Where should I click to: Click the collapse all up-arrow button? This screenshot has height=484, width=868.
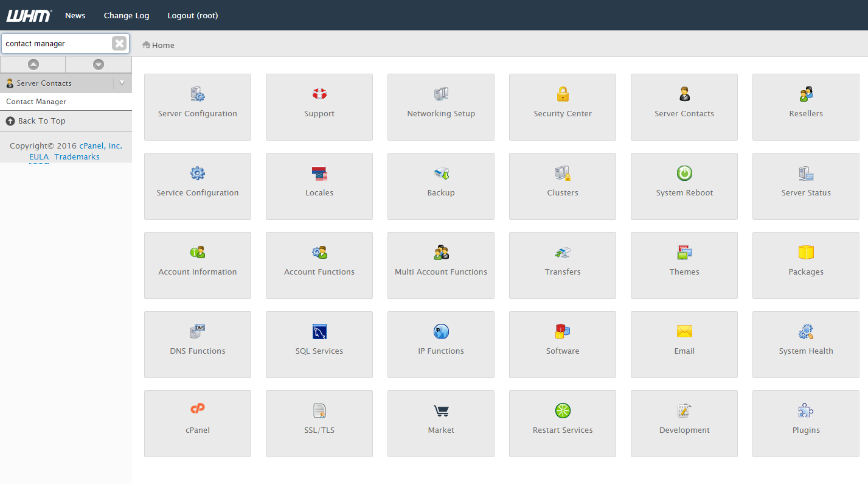[x=33, y=65]
